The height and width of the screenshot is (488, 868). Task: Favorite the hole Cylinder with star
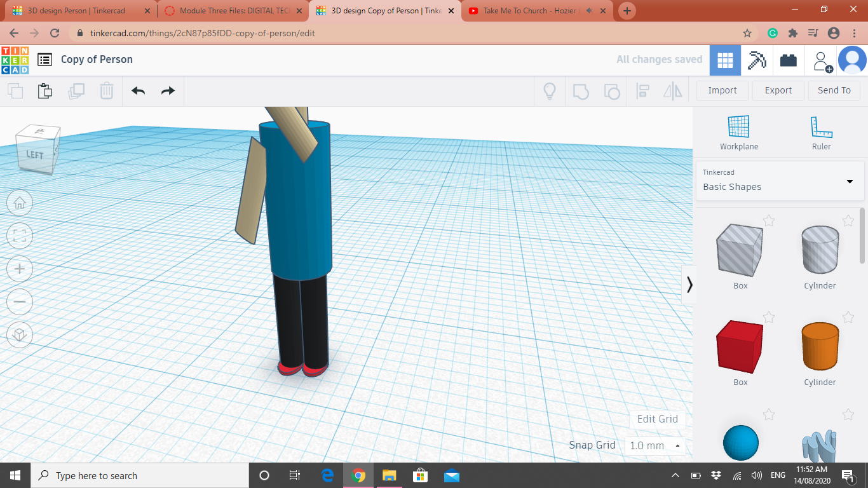848,220
